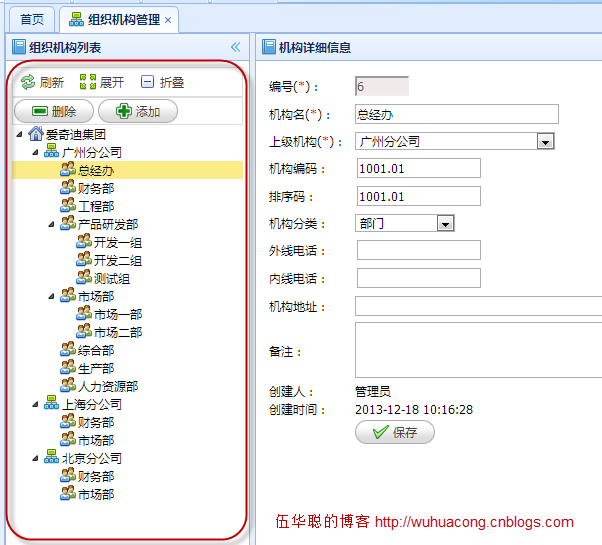Screen dimensions: 602x545
Task: Select the 开发二组 tree item
Action: click(x=118, y=260)
